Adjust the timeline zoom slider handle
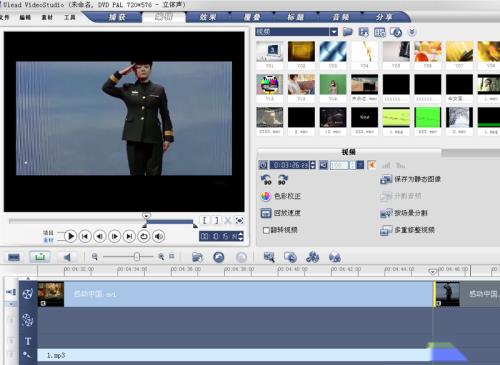Screen dimensions: 500x365 [x=137, y=256]
